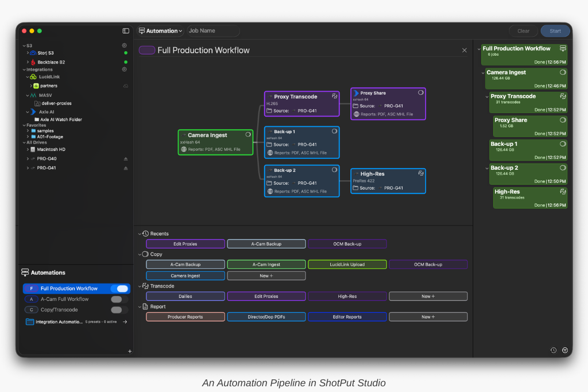
Task: Click the Full Production Workflow color swatch
Action: pos(147,51)
